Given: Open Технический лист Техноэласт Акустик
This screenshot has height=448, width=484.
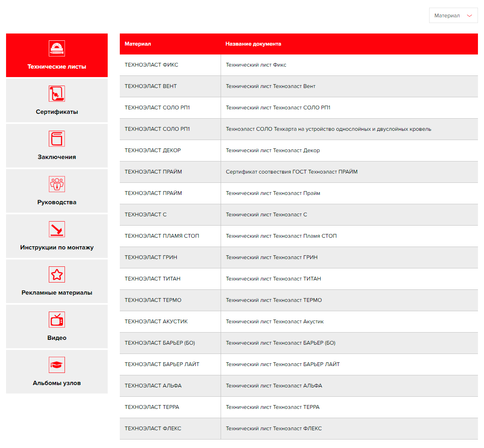Looking at the screenshot, I should click(275, 322).
